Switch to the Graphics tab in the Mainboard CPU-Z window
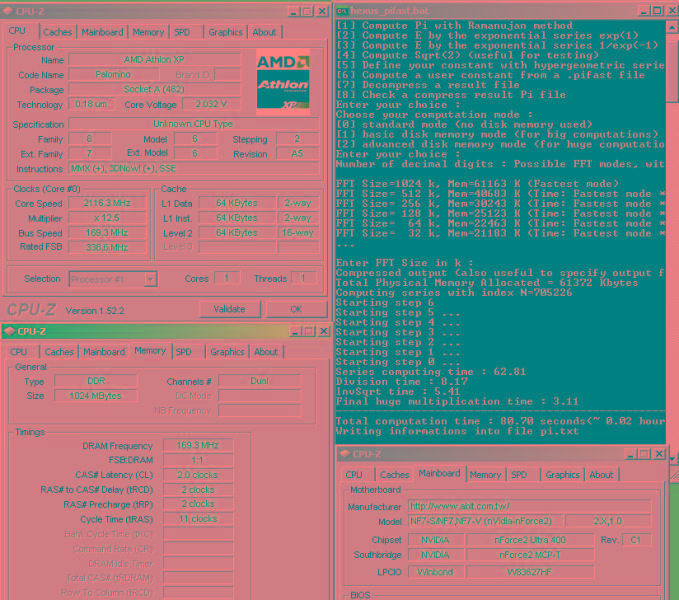Screen dimensions: 679x600 562,475
